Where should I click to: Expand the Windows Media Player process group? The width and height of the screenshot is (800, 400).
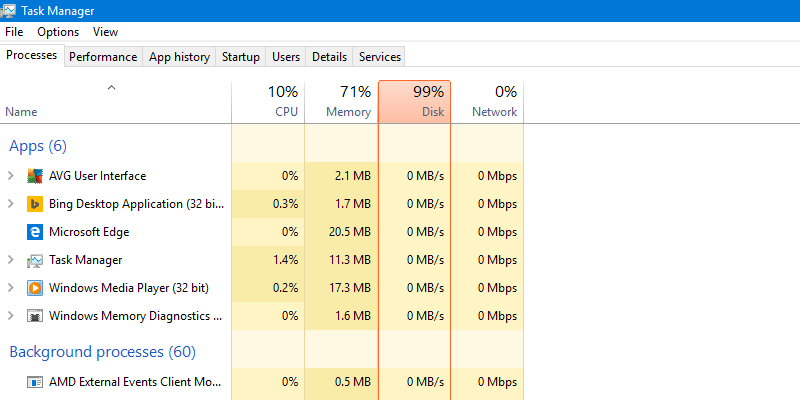coord(11,288)
